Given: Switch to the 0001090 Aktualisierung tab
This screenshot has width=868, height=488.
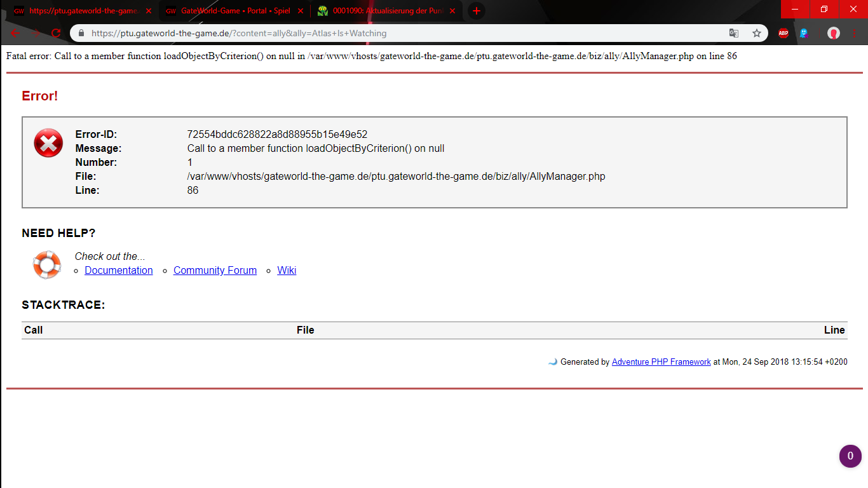Looking at the screenshot, I should coord(381,11).
